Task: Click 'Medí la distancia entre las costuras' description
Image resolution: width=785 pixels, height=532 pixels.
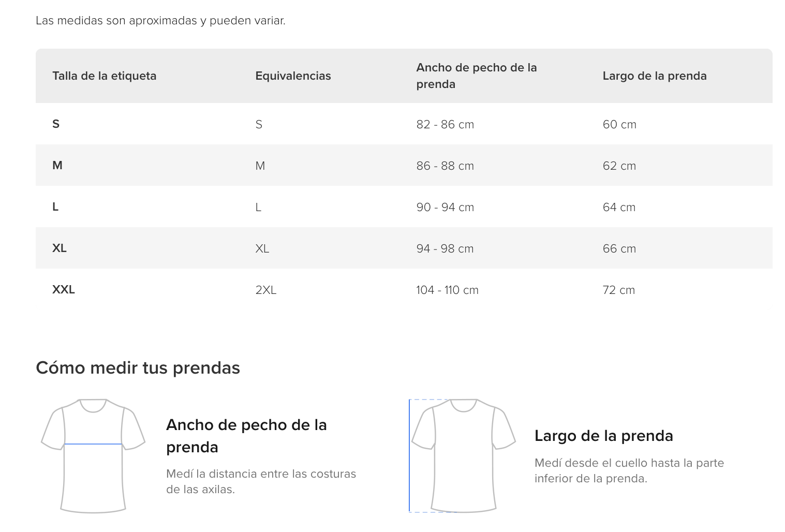Action: tap(261, 481)
